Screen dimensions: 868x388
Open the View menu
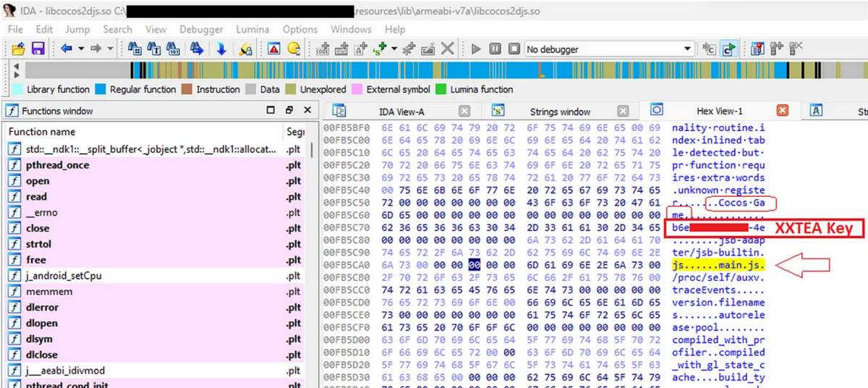click(156, 30)
